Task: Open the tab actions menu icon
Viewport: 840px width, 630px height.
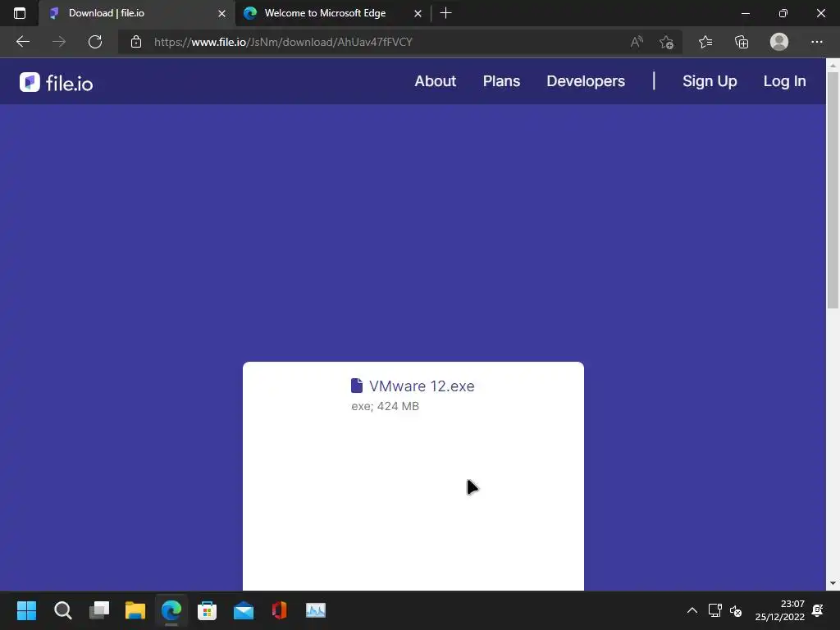Action: coord(20,13)
